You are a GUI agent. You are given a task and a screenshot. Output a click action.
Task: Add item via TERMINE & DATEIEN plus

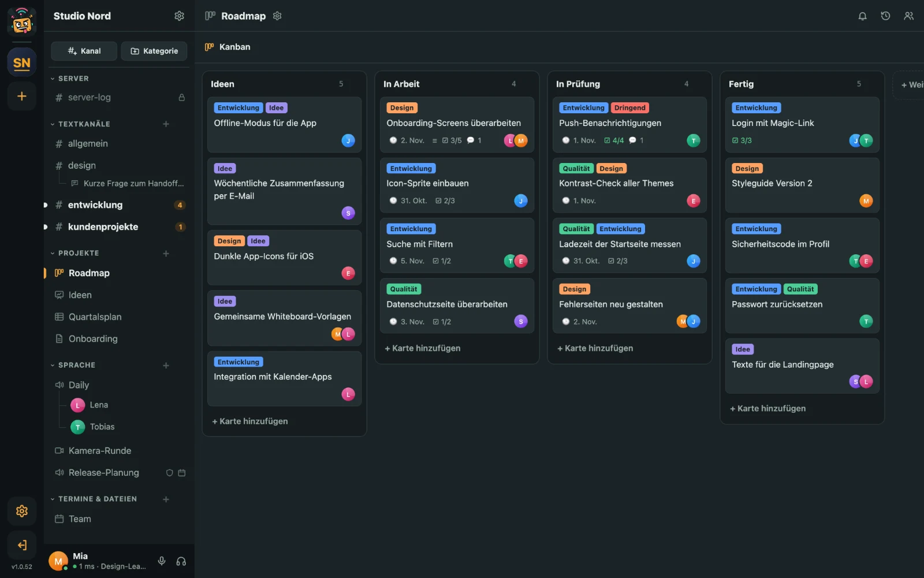coord(166,499)
